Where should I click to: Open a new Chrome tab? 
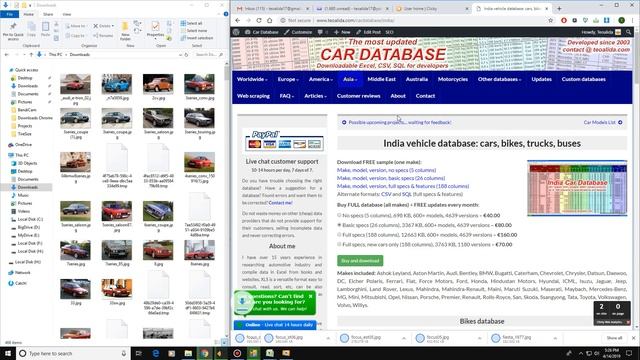(559, 8)
